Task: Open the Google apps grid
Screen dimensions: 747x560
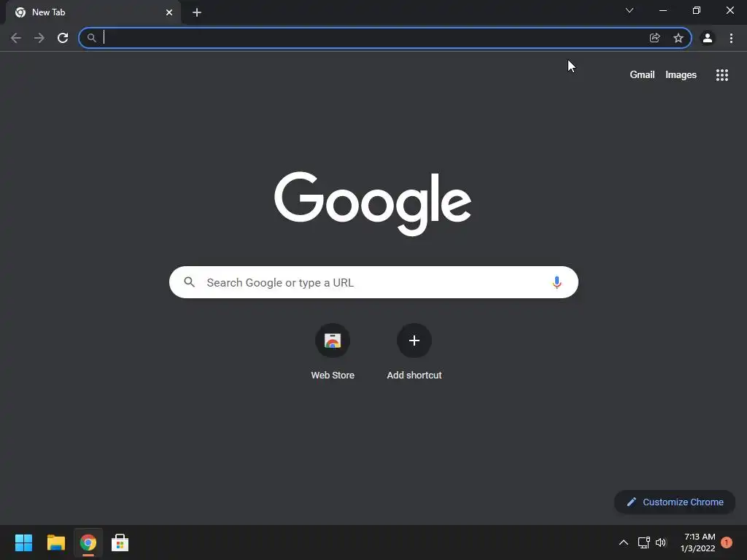Action: pos(722,75)
